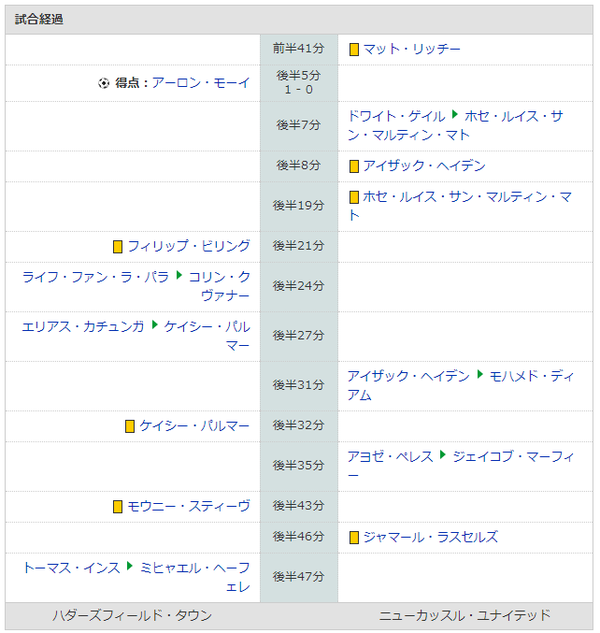Open ジェイコブ・マーフィー player link
600x633 pixels.
(x=460, y=466)
